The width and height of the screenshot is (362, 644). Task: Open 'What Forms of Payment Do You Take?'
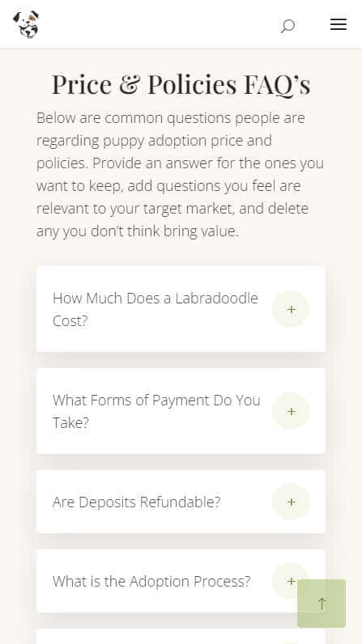pos(156,411)
